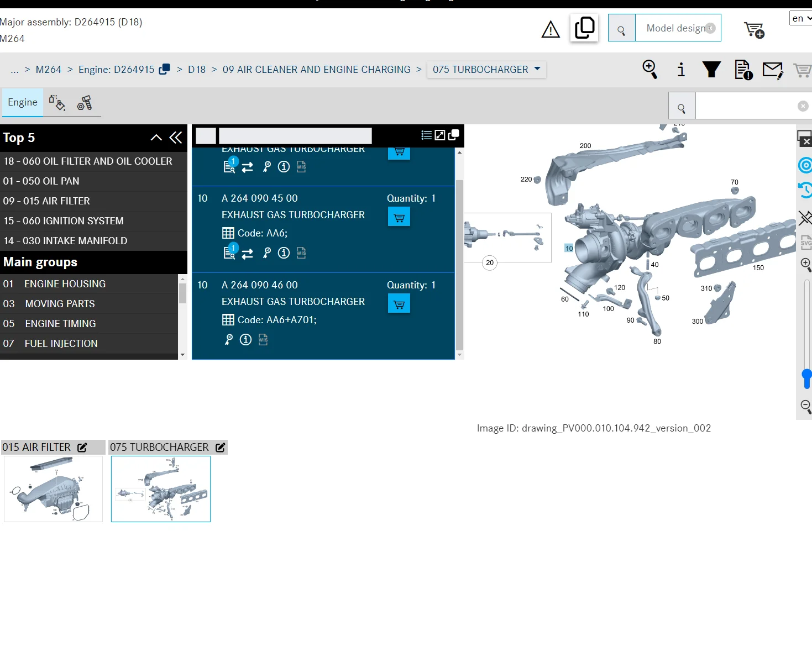Collapse the Top 5 section chevron

pyautogui.click(x=156, y=138)
